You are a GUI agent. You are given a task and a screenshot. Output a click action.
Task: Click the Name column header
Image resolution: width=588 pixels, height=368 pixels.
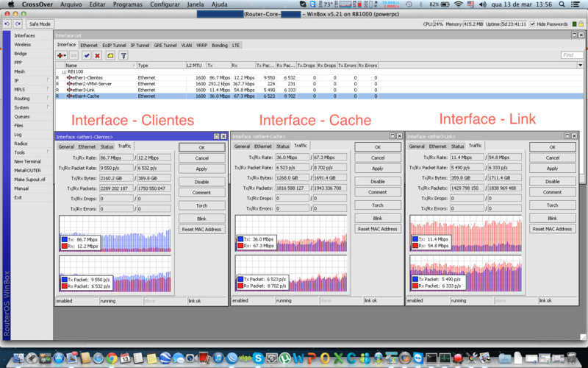click(101, 65)
